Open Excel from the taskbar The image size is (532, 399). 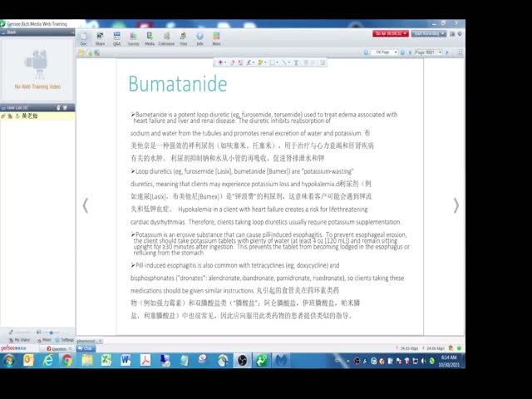tap(106, 360)
